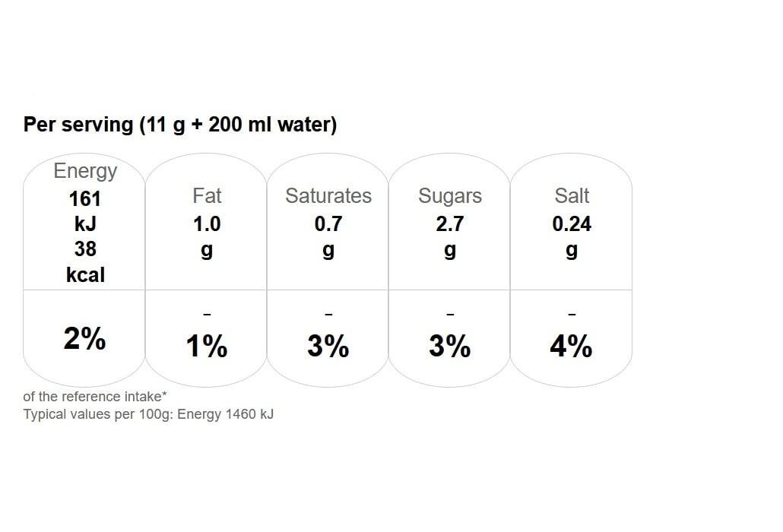Select the Salt column label
This screenshot has width=783, height=532.
click(x=572, y=196)
